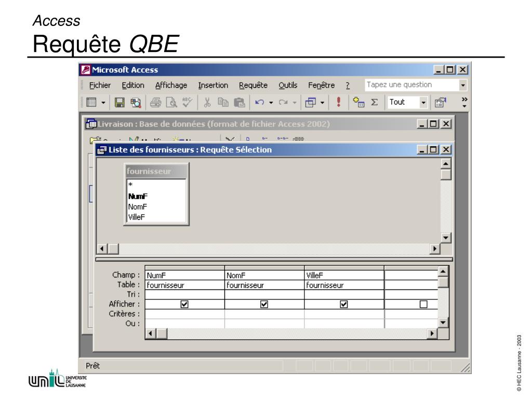
Task: Click the Properties toolbar icon
Action: click(441, 102)
